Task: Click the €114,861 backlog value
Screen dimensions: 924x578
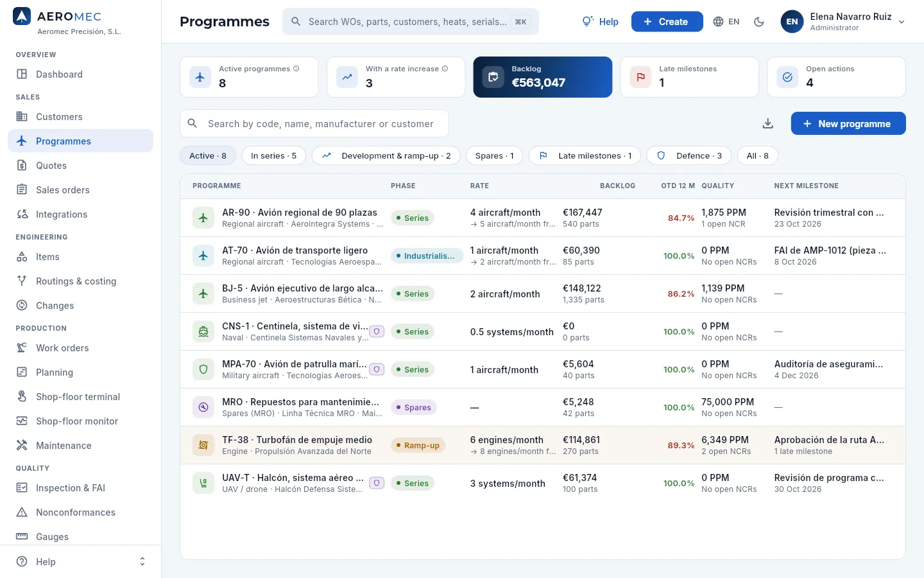Action: coord(581,440)
